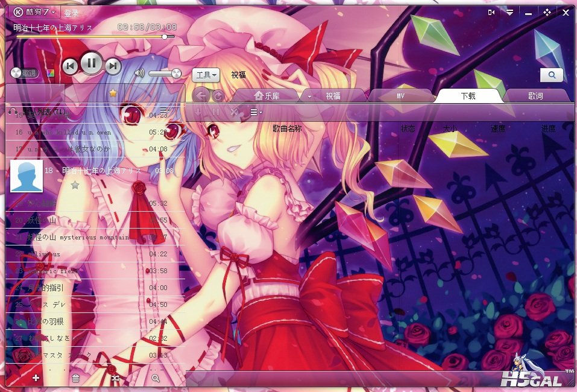
Task: Sort by the 状态 column header
Action: [x=408, y=128]
